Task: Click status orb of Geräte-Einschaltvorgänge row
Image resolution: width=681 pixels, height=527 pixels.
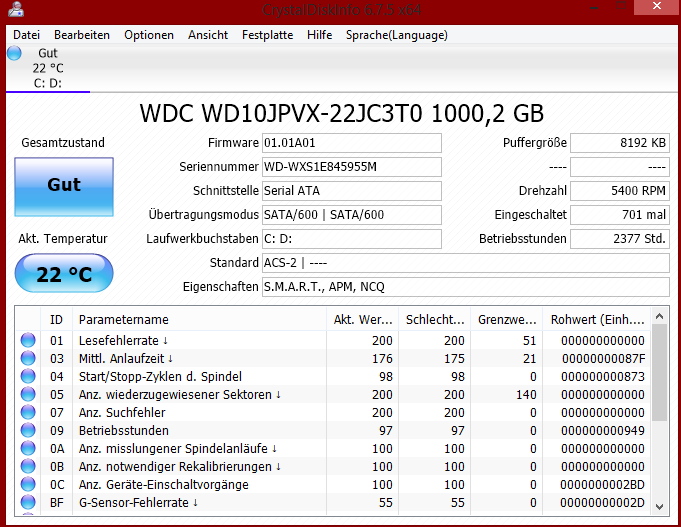Action: pyautogui.click(x=28, y=484)
